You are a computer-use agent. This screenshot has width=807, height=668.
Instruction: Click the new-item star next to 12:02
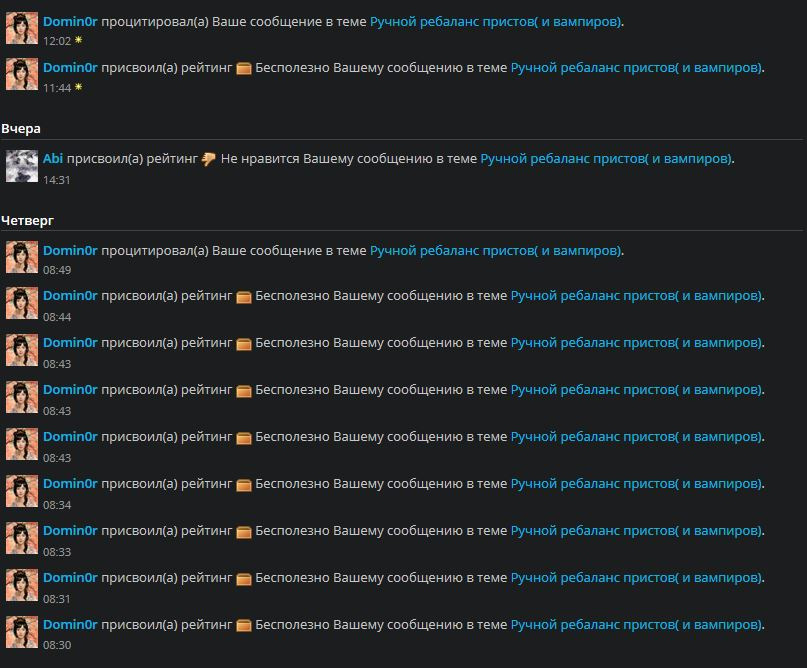coord(78,40)
